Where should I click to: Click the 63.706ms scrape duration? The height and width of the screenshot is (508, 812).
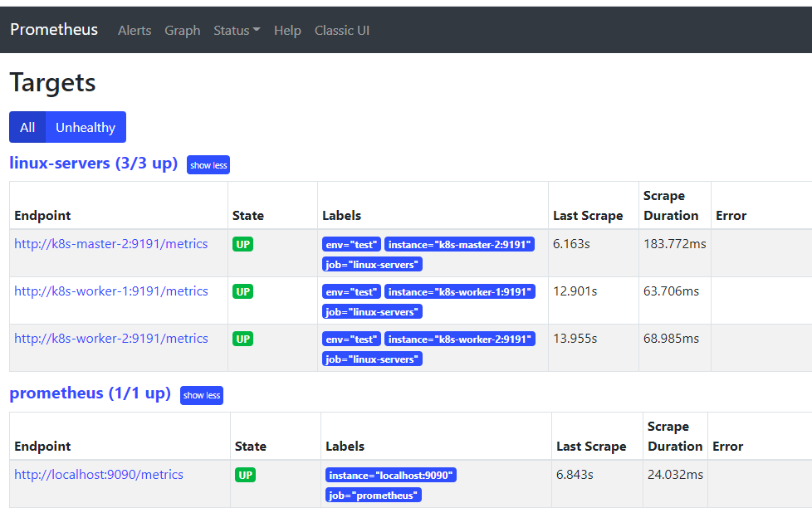coord(671,291)
